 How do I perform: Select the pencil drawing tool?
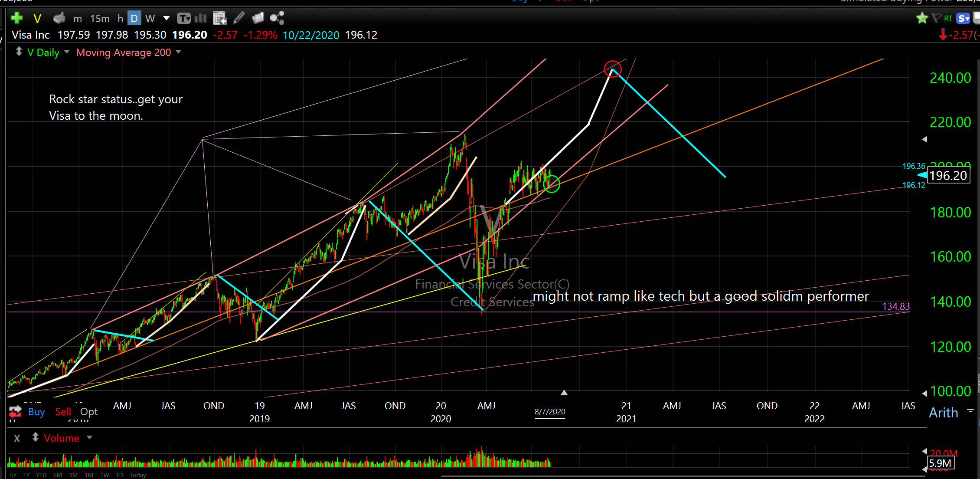(x=239, y=18)
